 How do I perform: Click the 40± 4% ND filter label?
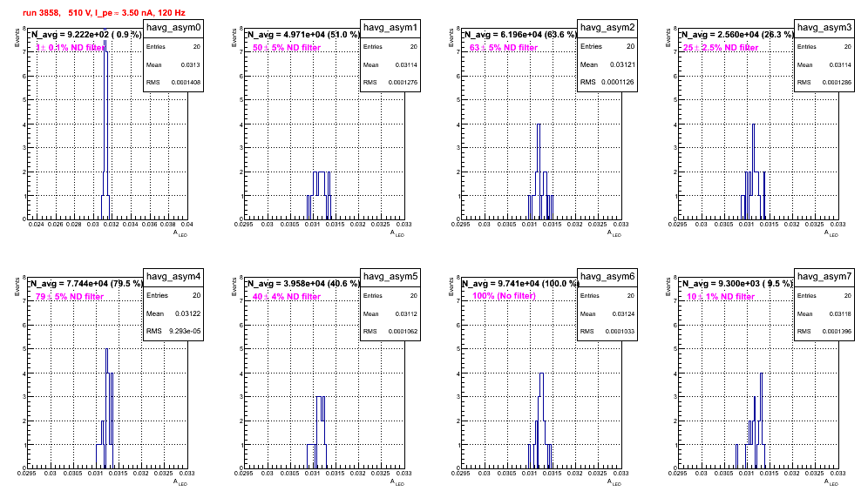287,297
